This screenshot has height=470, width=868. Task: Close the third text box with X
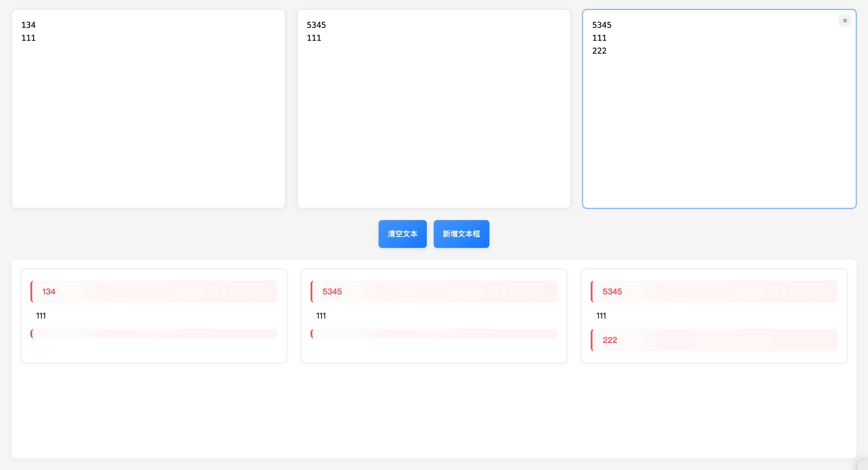(844, 21)
